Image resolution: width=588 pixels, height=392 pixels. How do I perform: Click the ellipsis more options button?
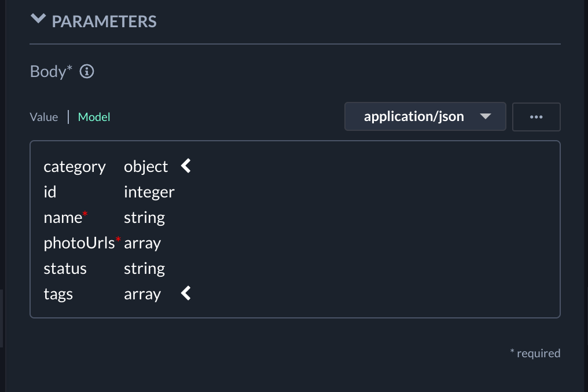tap(536, 117)
